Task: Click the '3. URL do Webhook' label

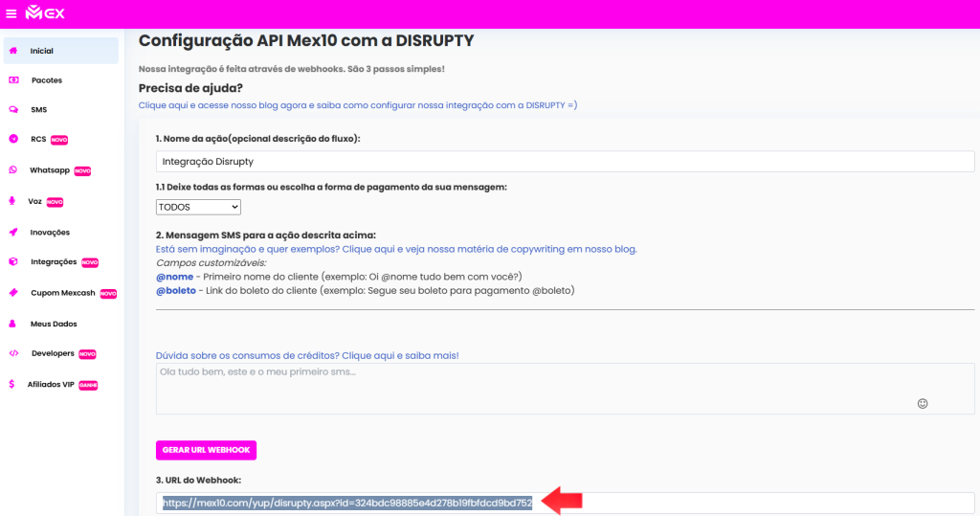Action: click(x=198, y=481)
